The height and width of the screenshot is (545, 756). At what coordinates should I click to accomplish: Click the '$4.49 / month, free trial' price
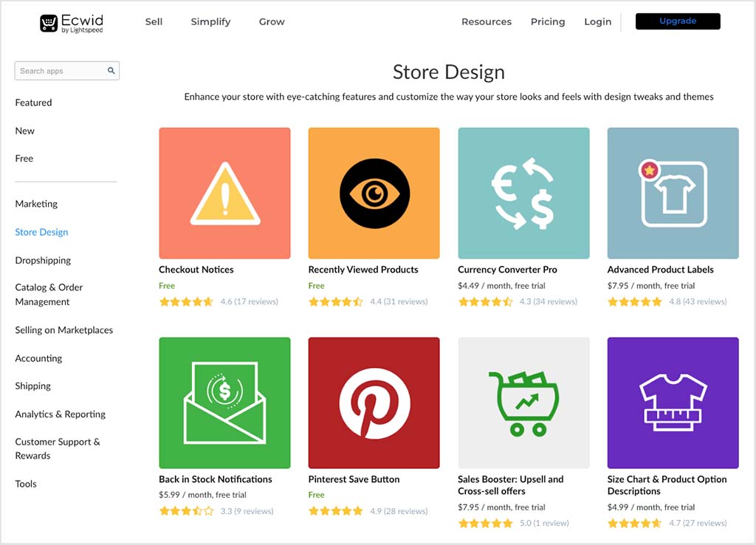[501, 286]
